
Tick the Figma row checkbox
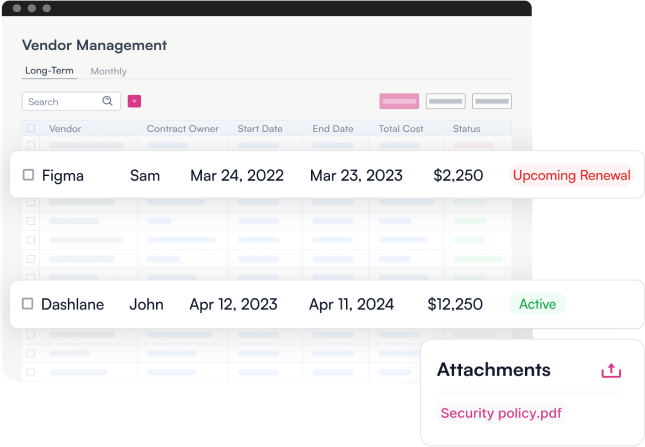tap(28, 175)
